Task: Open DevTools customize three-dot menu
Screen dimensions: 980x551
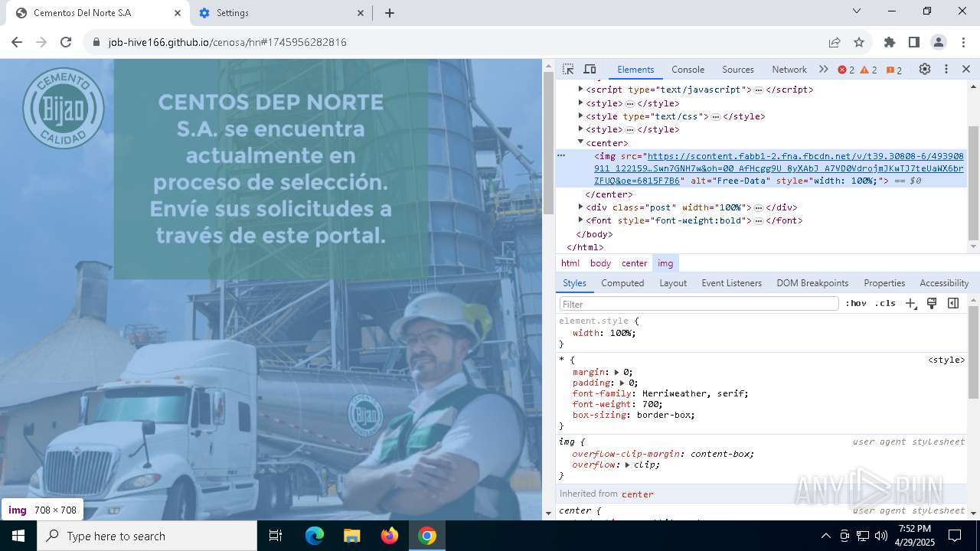Action: (946, 69)
